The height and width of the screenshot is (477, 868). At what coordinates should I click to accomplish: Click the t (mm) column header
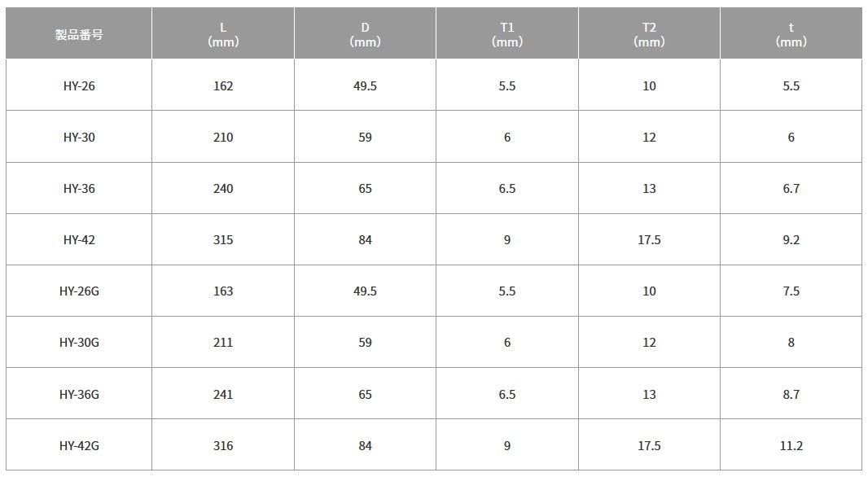[791, 35]
